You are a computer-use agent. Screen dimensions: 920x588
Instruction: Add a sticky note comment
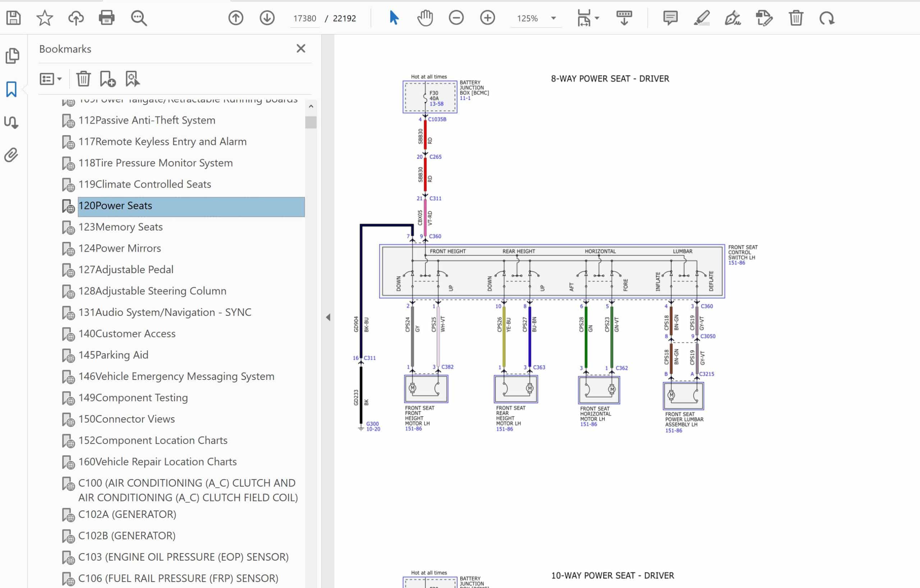(670, 18)
